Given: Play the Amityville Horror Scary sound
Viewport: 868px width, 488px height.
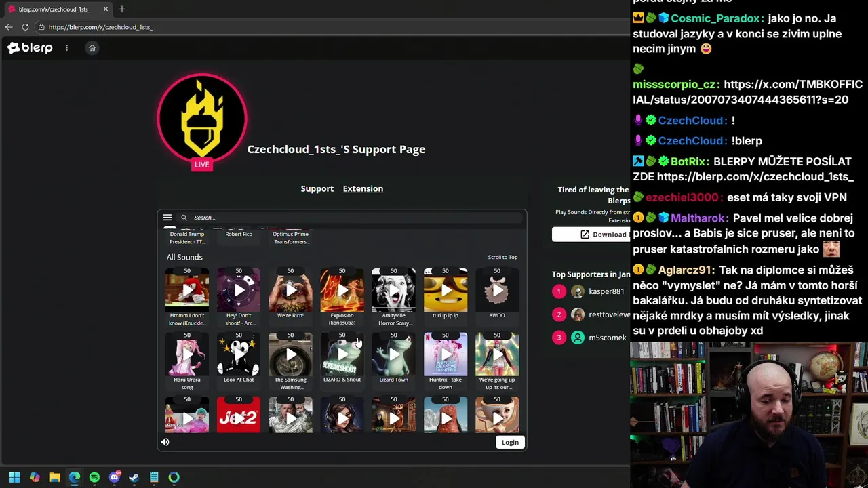Looking at the screenshot, I should pyautogui.click(x=393, y=291).
